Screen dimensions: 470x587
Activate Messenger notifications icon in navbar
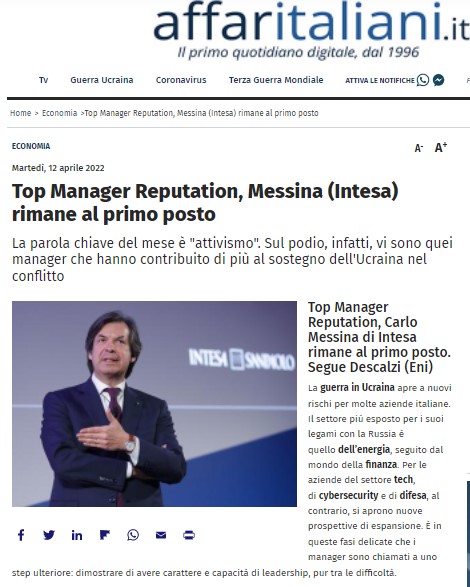[439, 80]
